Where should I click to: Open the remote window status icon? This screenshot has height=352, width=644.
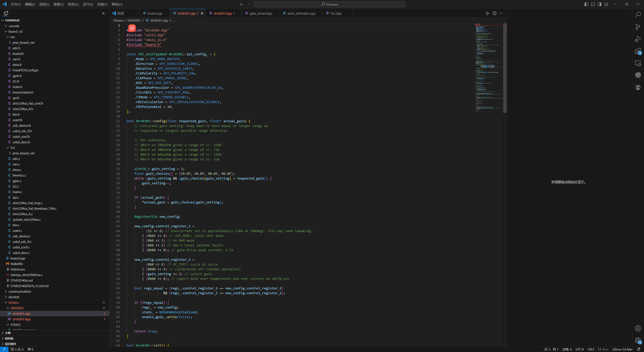tap(4, 349)
